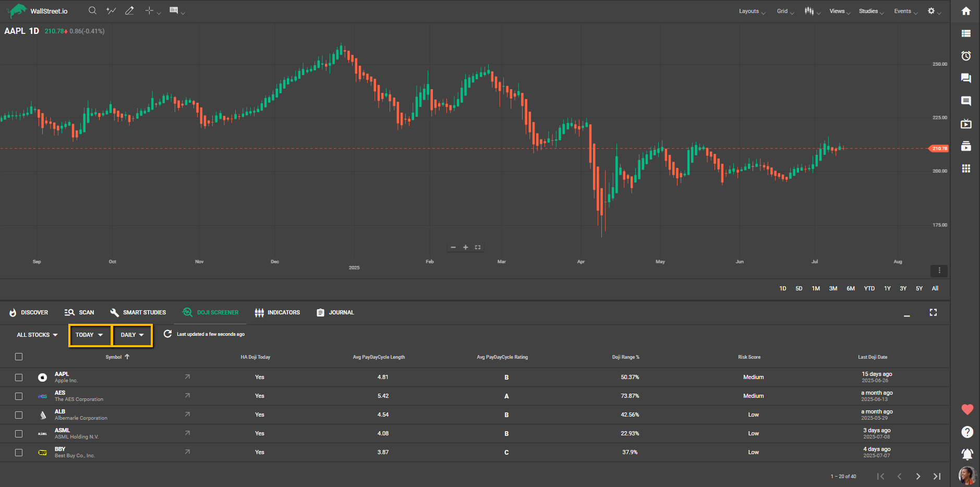980x487 pixels.
Task: Open the live TV video icon
Action: (966, 124)
